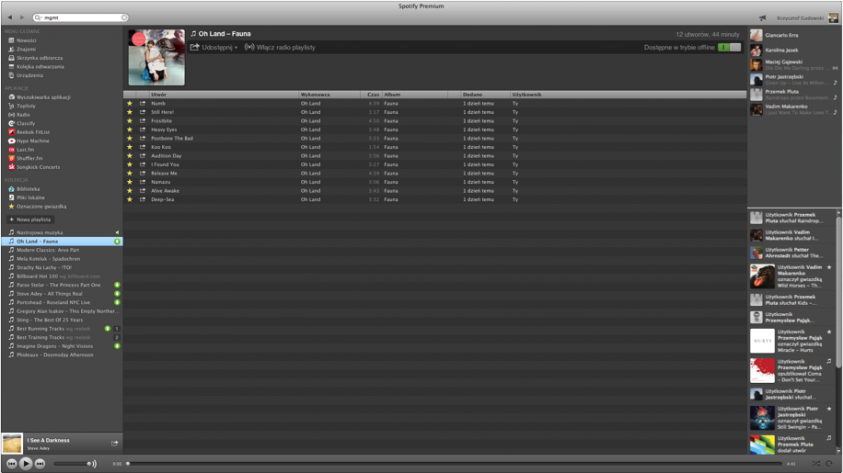Open Nowości in the main menu
The width and height of the screenshot is (843, 473).
[x=26, y=40]
